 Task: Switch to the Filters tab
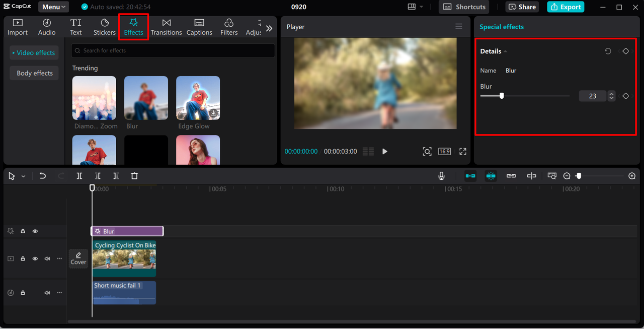(229, 27)
